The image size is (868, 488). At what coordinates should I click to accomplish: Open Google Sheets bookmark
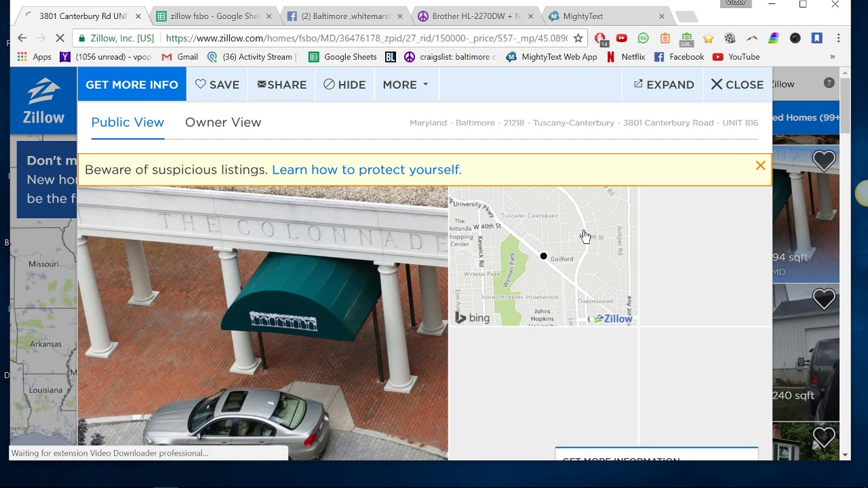pos(342,57)
